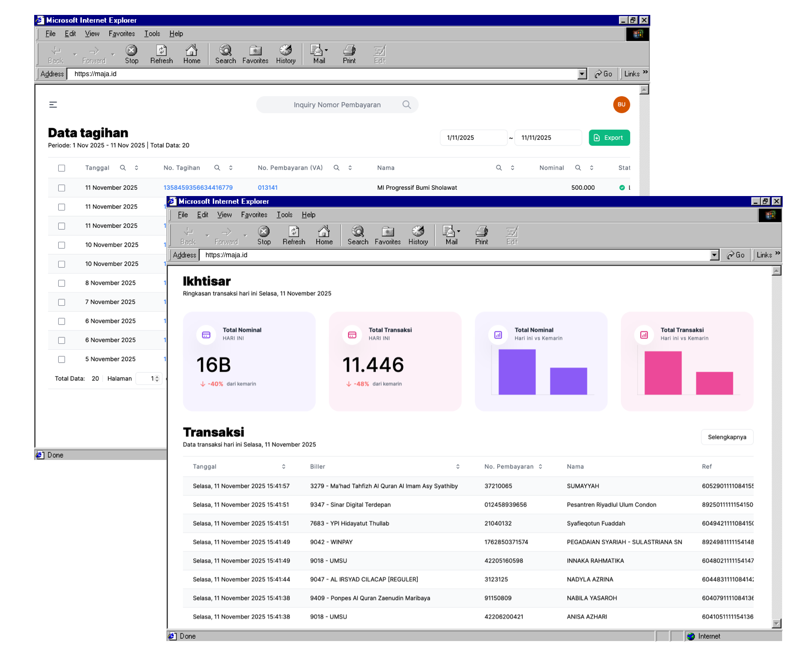Expand the address bar dropdown in front window
812x657 pixels.
tap(715, 255)
